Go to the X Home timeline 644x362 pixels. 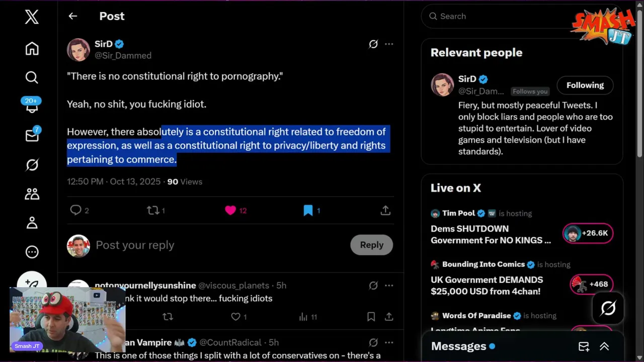click(x=32, y=49)
